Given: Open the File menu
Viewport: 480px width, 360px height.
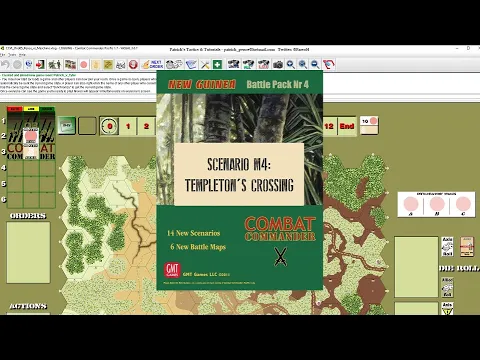Looking at the screenshot, I should pos(3,54).
